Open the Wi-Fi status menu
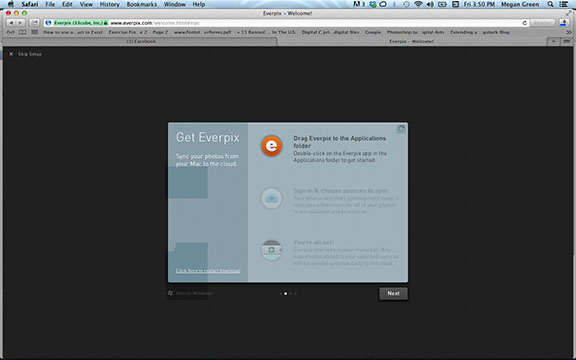Screen dimensions: 576x360 coord(418,4)
